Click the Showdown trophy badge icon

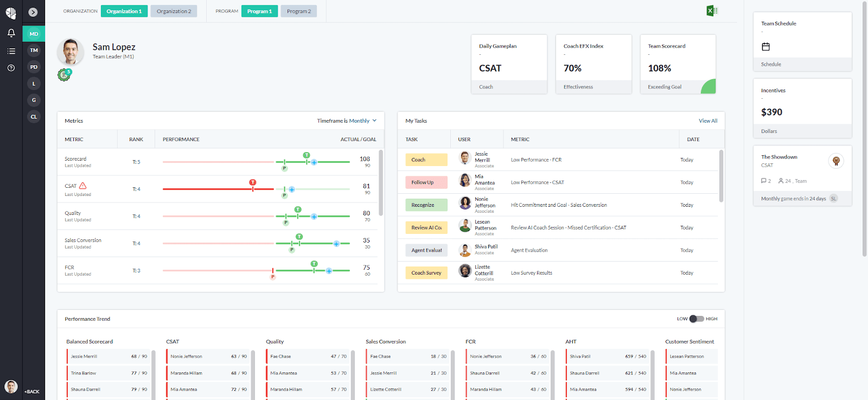click(836, 161)
